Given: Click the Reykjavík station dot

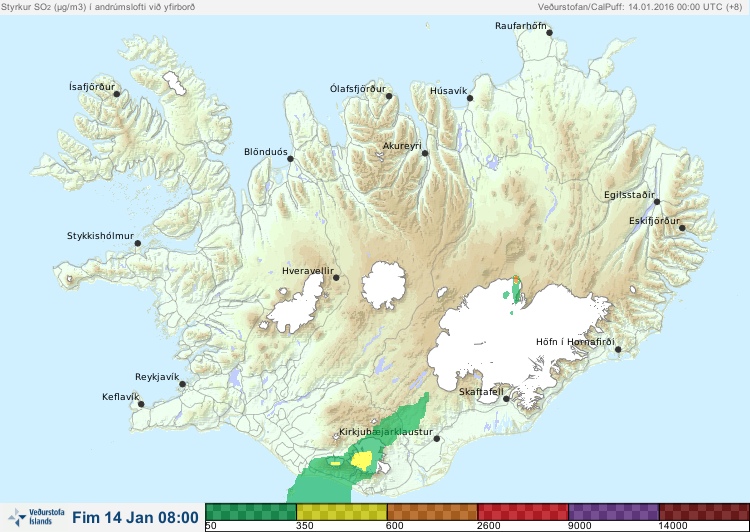Looking at the screenshot, I should (x=182, y=384).
